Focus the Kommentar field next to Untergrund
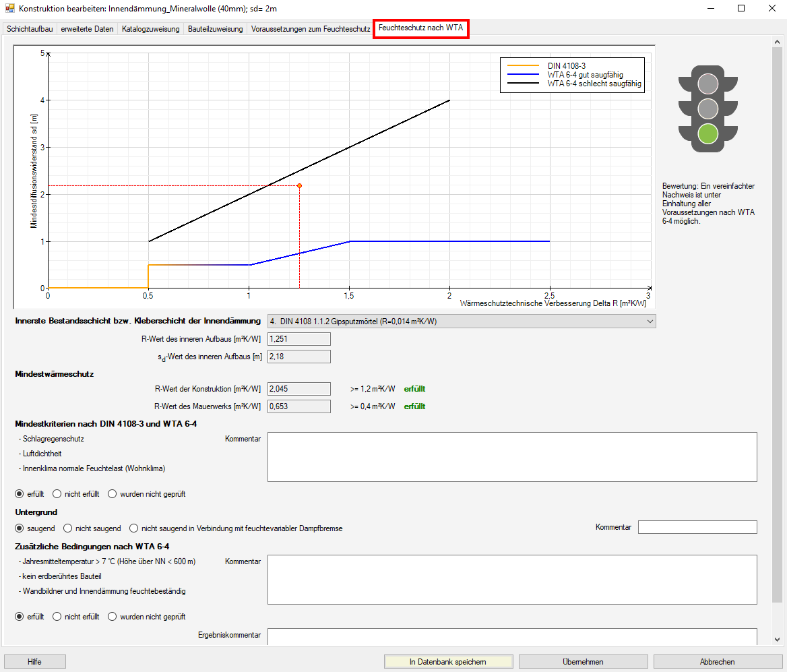The height and width of the screenshot is (672, 787). point(697,527)
